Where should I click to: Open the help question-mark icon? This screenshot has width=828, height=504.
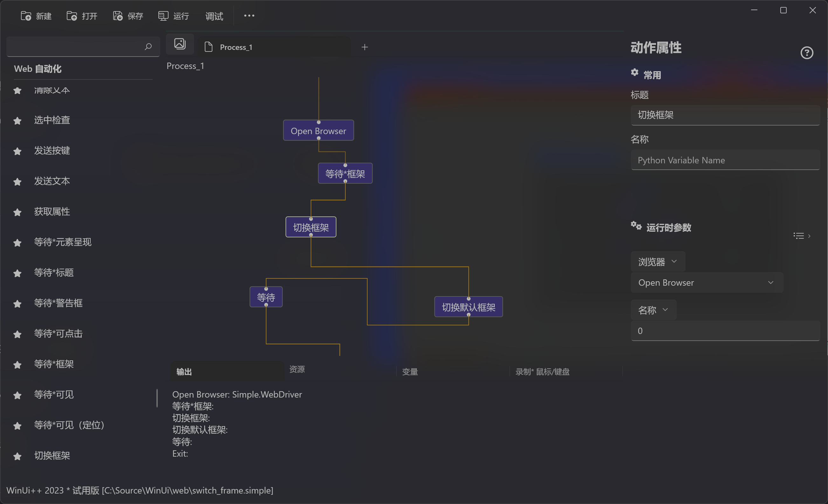tap(806, 53)
